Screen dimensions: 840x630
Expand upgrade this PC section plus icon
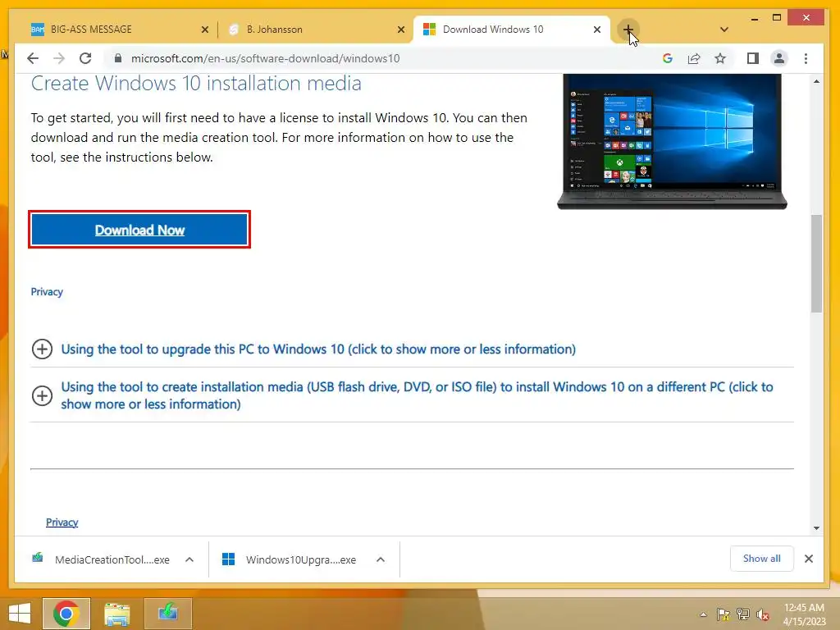[x=42, y=349]
